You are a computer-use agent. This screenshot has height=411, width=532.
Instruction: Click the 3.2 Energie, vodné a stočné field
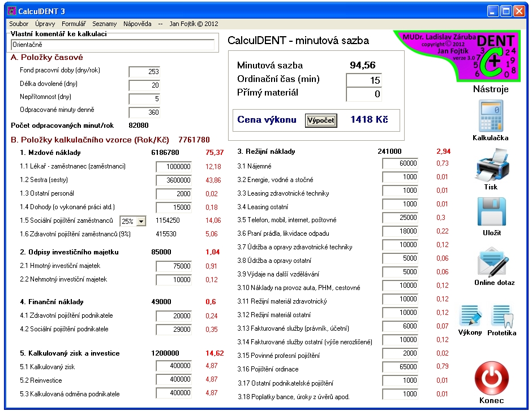click(x=400, y=177)
